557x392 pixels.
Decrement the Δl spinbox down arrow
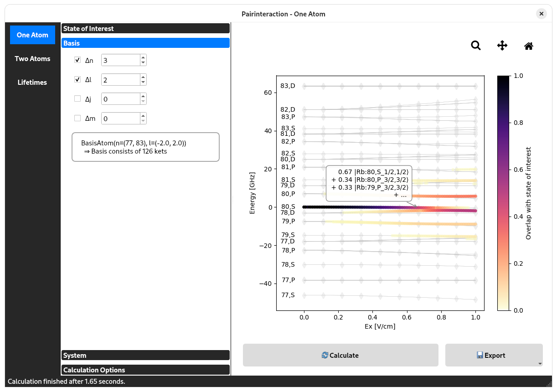(143, 83)
